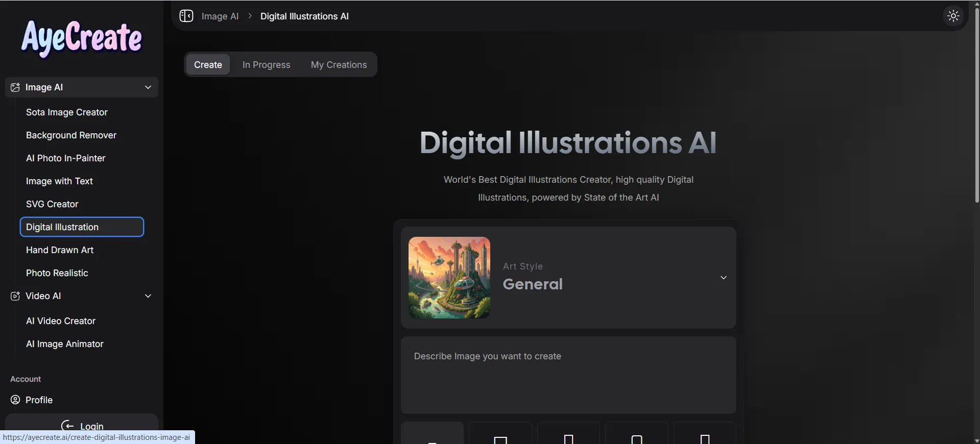
Task: Switch to In Progress tab
Action: (x=266, y=65)
